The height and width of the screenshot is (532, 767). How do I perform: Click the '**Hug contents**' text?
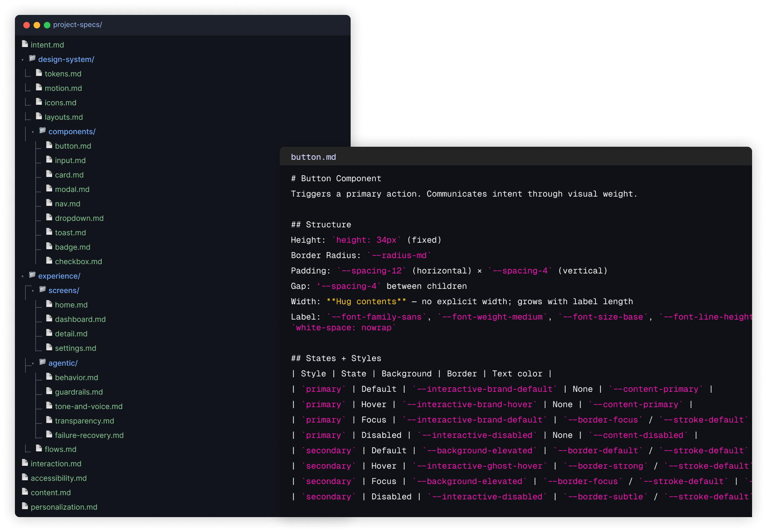click(x=366, y=301)
